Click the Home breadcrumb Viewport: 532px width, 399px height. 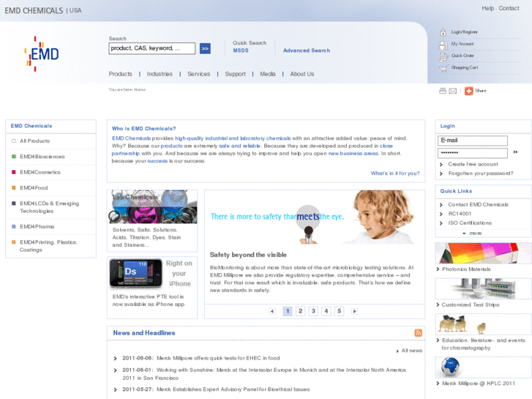click(140, 89)
